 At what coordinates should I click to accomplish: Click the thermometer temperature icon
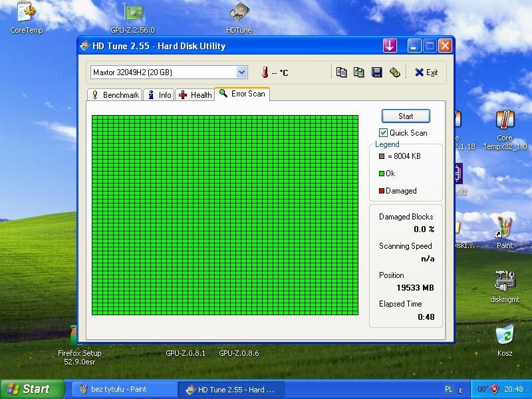tap(265, 72)
